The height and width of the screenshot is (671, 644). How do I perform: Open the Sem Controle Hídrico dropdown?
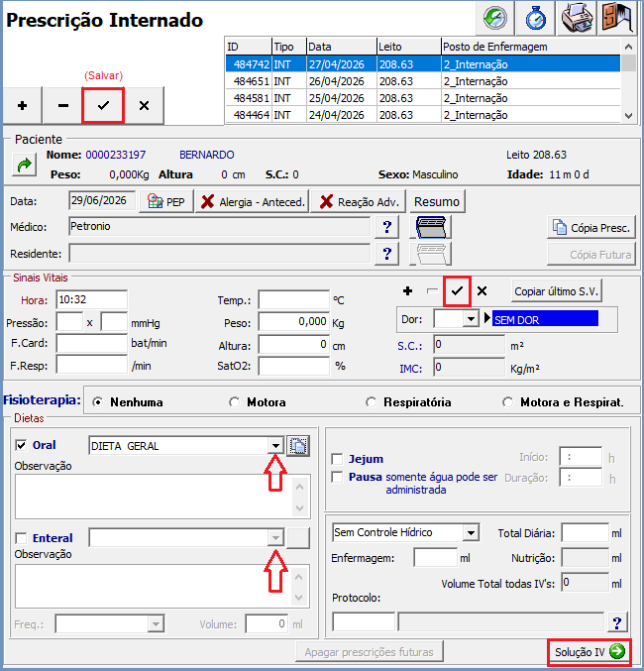coord(471,533)
